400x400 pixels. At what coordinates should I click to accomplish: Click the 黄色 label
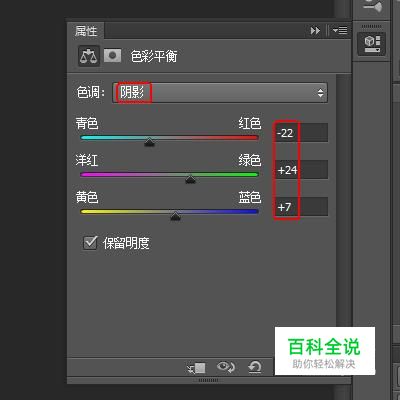[87, 197]
